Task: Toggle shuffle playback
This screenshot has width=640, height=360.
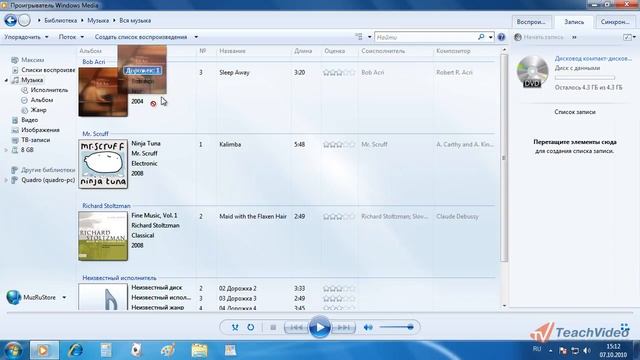Action: [235, 327]
